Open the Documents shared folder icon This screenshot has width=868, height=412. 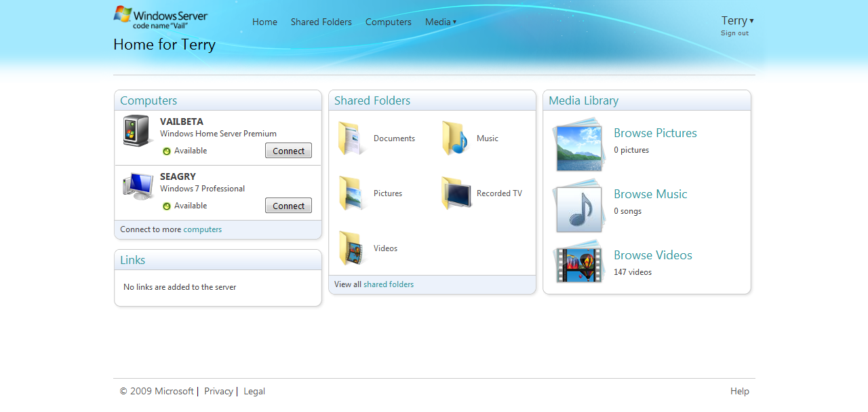click(349, 138)
